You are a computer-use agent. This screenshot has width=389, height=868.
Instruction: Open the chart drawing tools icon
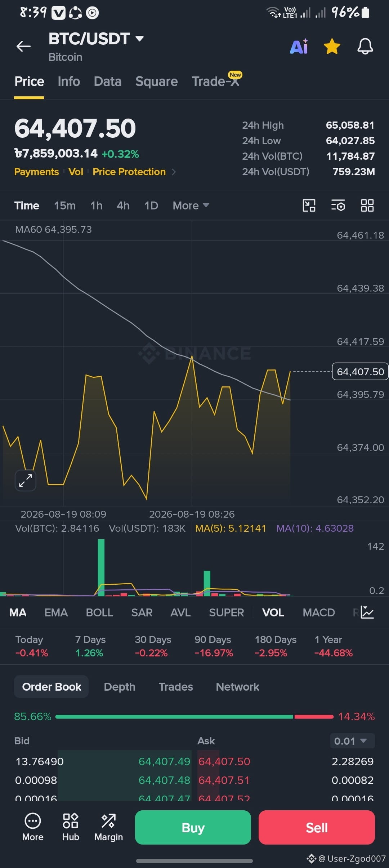pos(309,205)
